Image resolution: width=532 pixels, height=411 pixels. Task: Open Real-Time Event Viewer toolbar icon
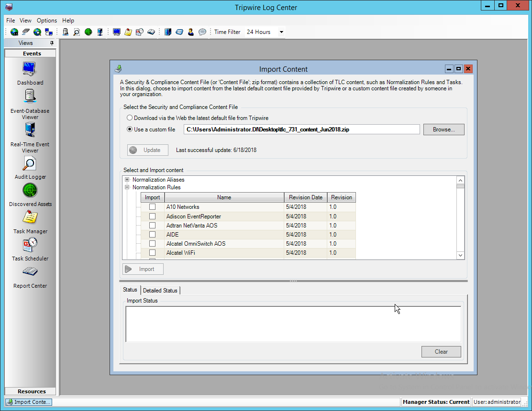pos(100,32)
